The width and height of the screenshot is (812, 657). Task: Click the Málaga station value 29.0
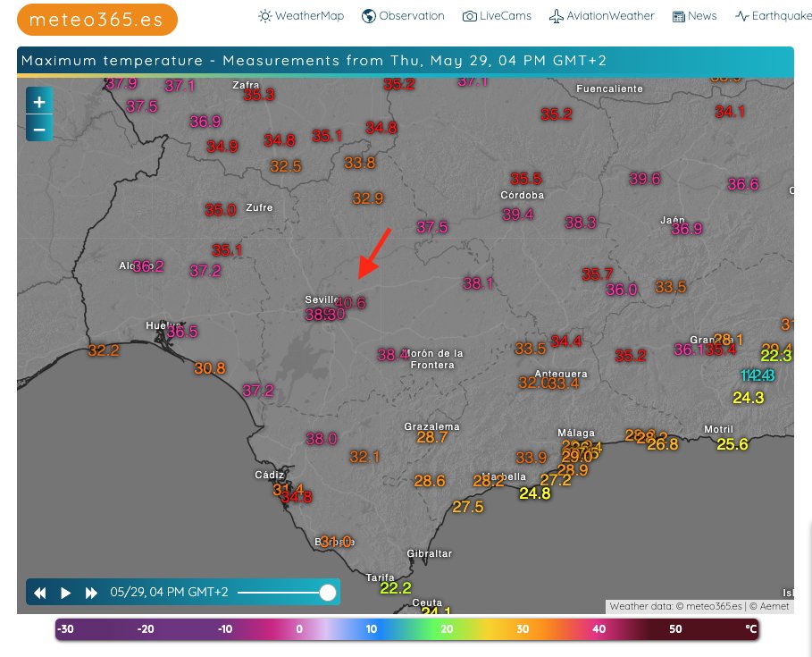(574, 455)
